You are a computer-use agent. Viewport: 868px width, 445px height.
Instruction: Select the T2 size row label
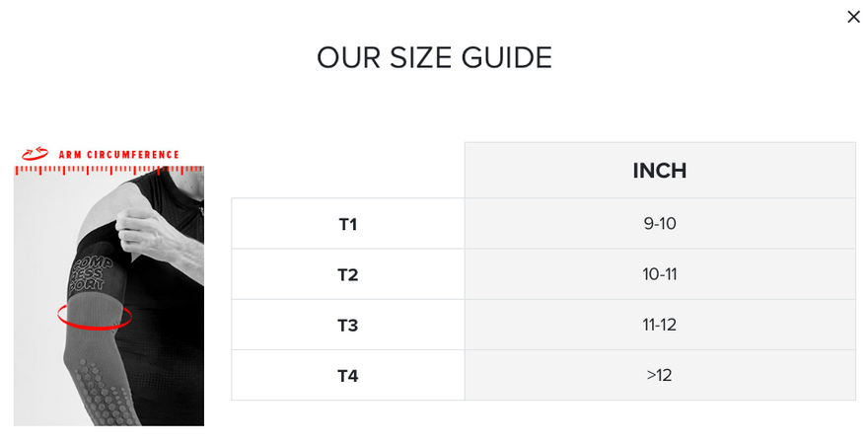(x=347, y=274)
